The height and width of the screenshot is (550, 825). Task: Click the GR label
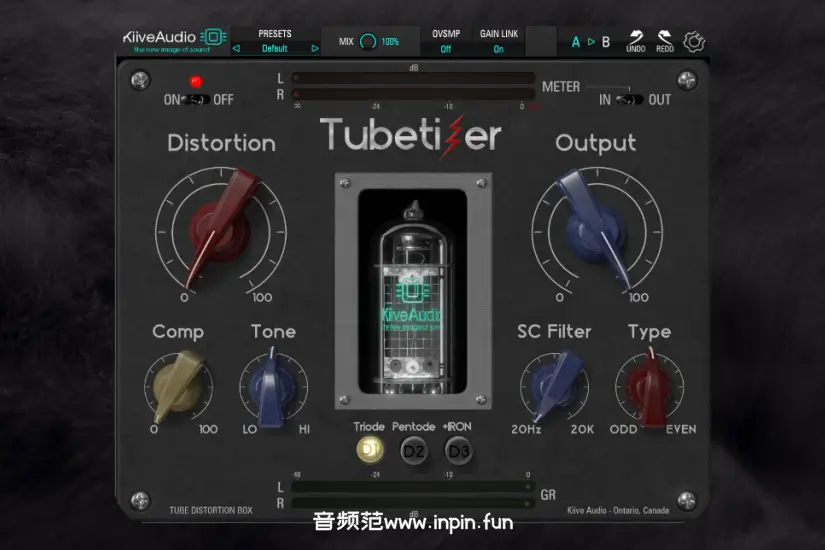tap(548, 495)
